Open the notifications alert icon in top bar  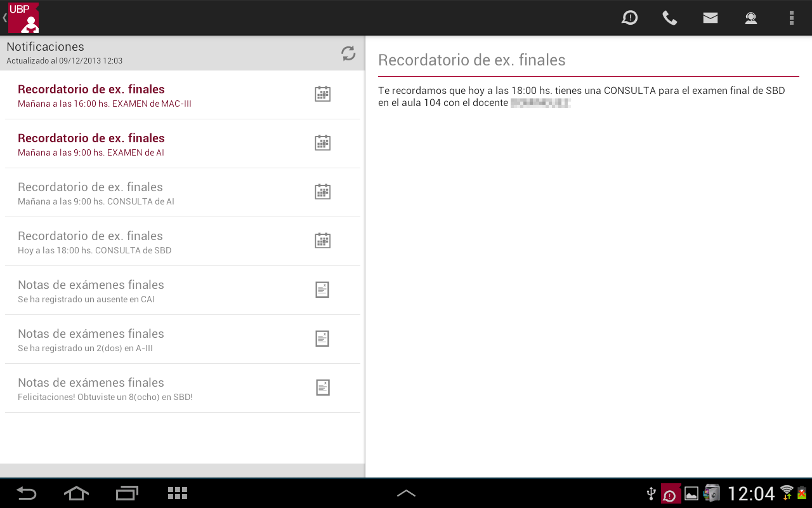point(629,18)
